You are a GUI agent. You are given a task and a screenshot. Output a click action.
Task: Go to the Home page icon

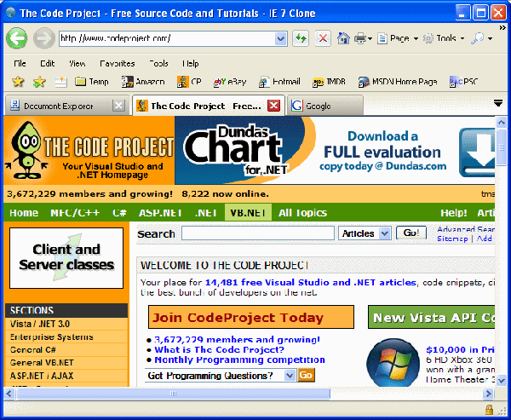point(343,38)
